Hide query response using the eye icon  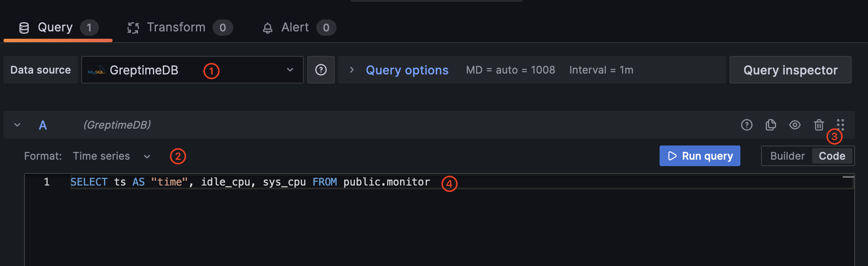[795, 125]
